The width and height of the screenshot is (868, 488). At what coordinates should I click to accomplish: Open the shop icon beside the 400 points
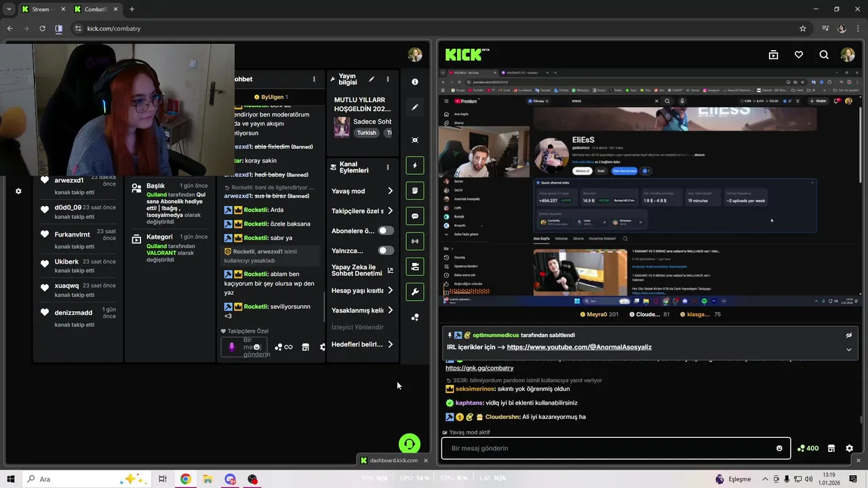[x=831, y=448]
